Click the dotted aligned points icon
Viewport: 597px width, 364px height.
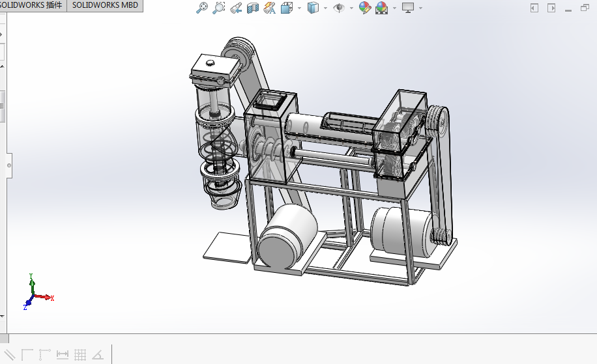tap(44, 355)
